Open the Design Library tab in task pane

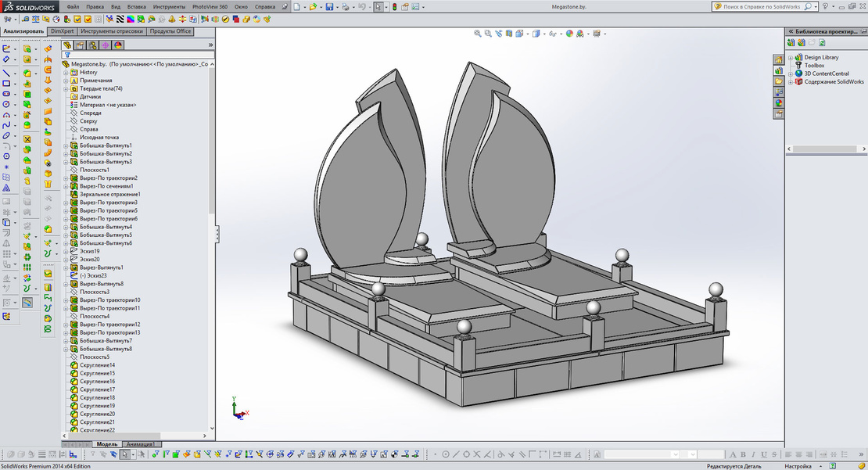point(779,70)
